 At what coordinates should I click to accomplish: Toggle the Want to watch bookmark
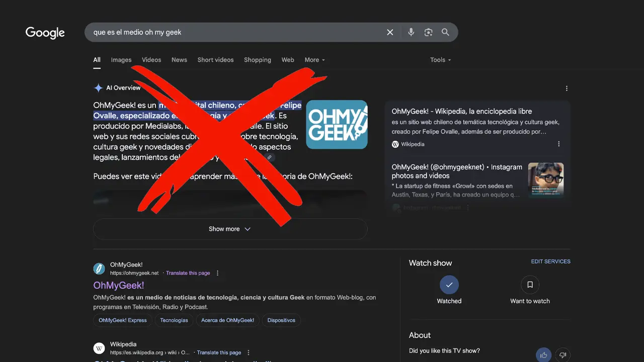click(x=530, y=285)
